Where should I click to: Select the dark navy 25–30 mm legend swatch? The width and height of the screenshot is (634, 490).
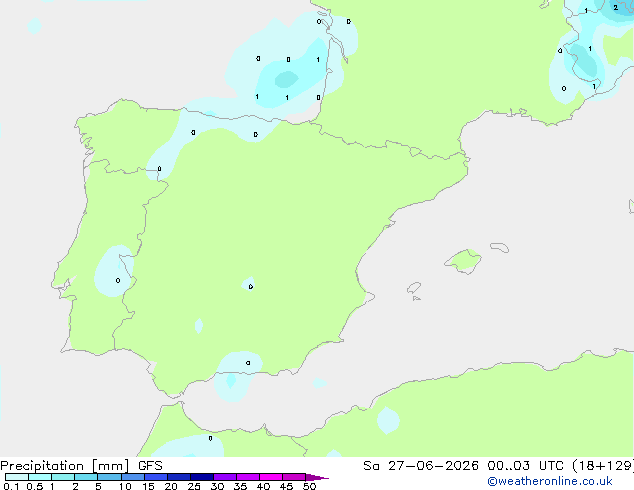pos(202,477)
